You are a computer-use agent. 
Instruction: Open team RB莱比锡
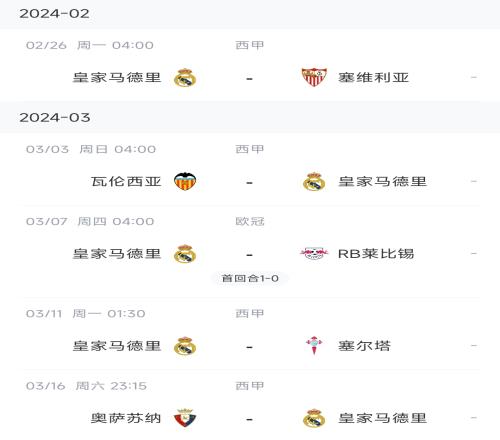coord(376,254)
